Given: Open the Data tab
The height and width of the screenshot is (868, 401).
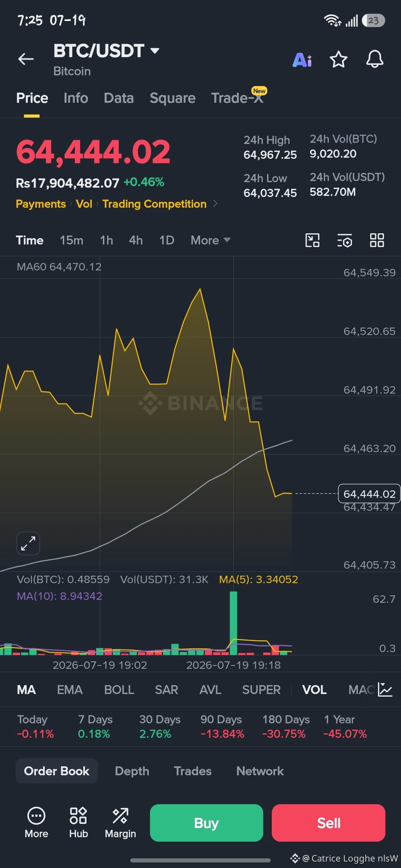Looking at the screenshot, I should click(119, 98).
